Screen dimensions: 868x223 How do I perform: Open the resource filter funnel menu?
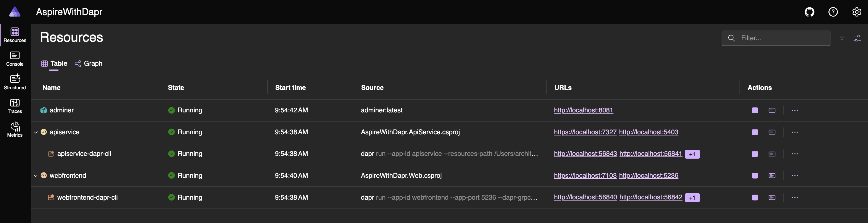coord(842,38)
